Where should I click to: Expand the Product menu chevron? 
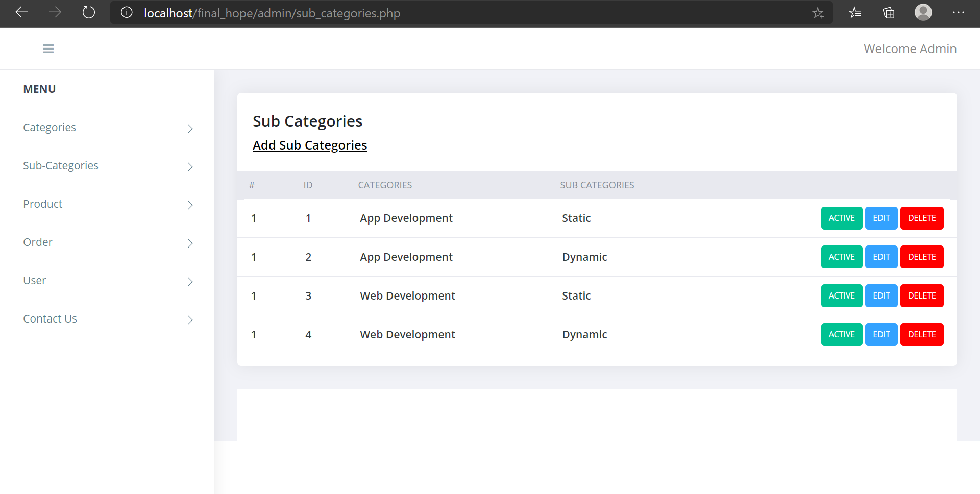190,205
